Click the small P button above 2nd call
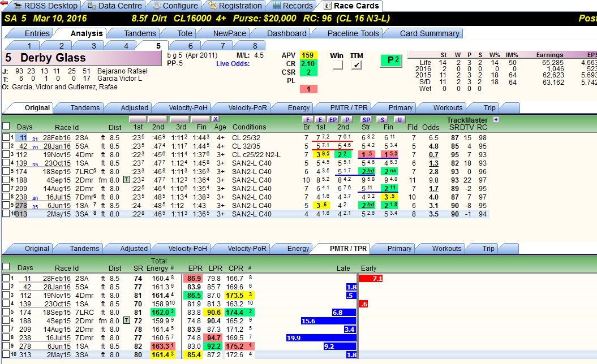The width and height of the screenshot is (597, 364). pos(347,119)
